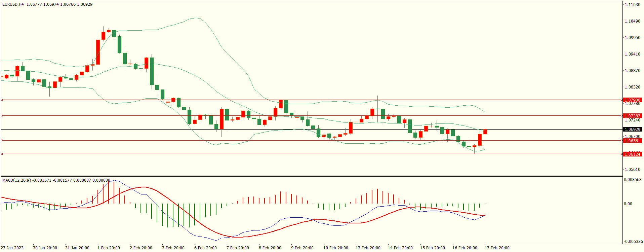This screenshot has height=252, width=644.
Task: Click the 1.09410 price scale value
Action: pyautogui.click(x=632, y=54)
